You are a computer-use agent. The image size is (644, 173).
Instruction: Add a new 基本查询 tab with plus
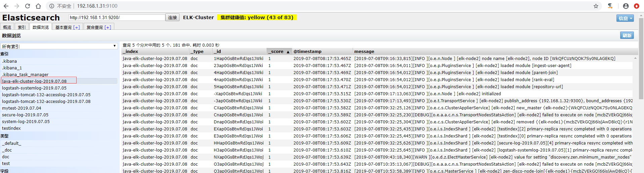[x=77, y=27]
